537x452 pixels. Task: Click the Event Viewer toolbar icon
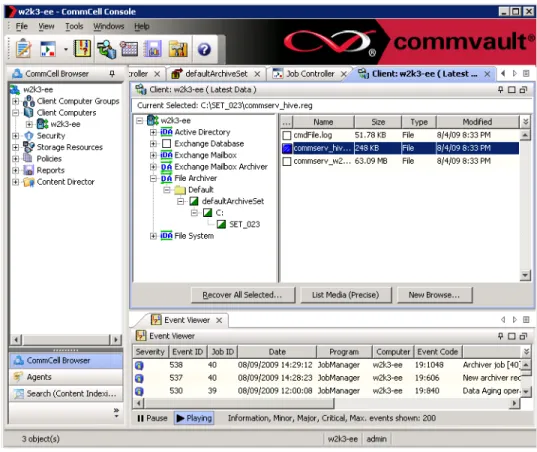(83, 49)
